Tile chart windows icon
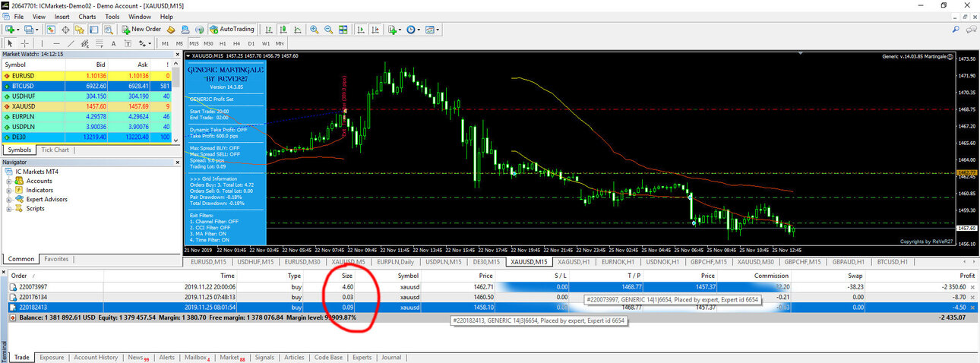This screenshot has width=980, height=363. 343,29
